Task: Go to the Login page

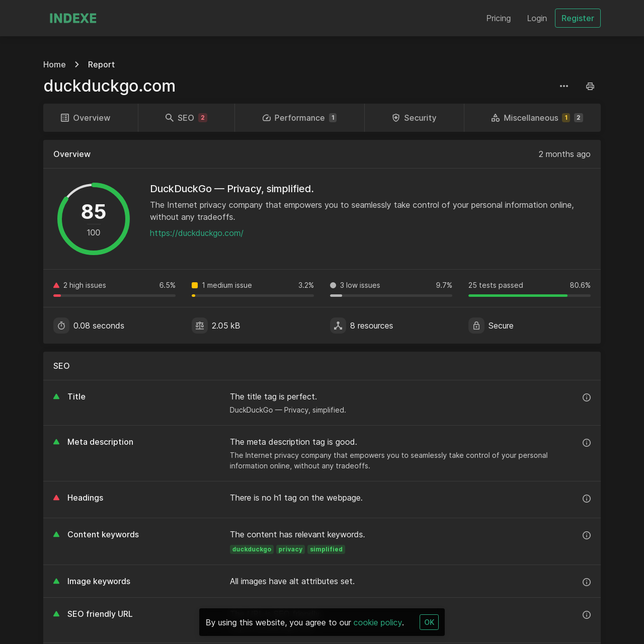Action: 537,18
